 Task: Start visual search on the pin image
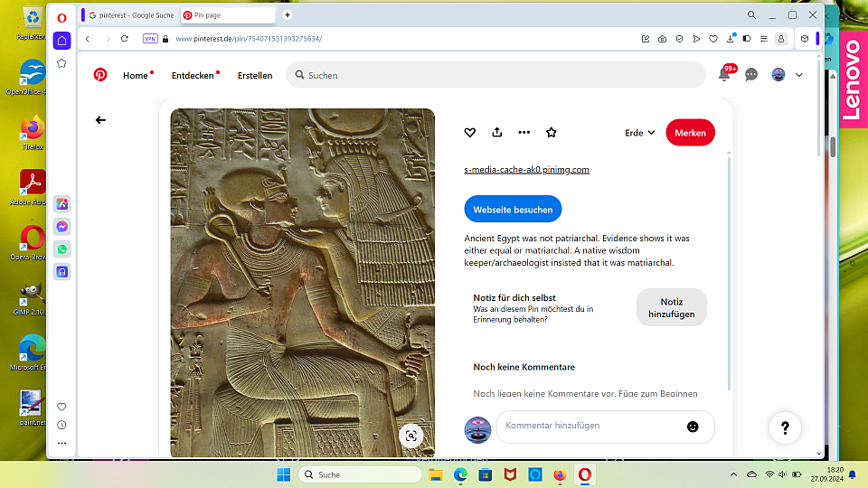(x=411, y=436)
